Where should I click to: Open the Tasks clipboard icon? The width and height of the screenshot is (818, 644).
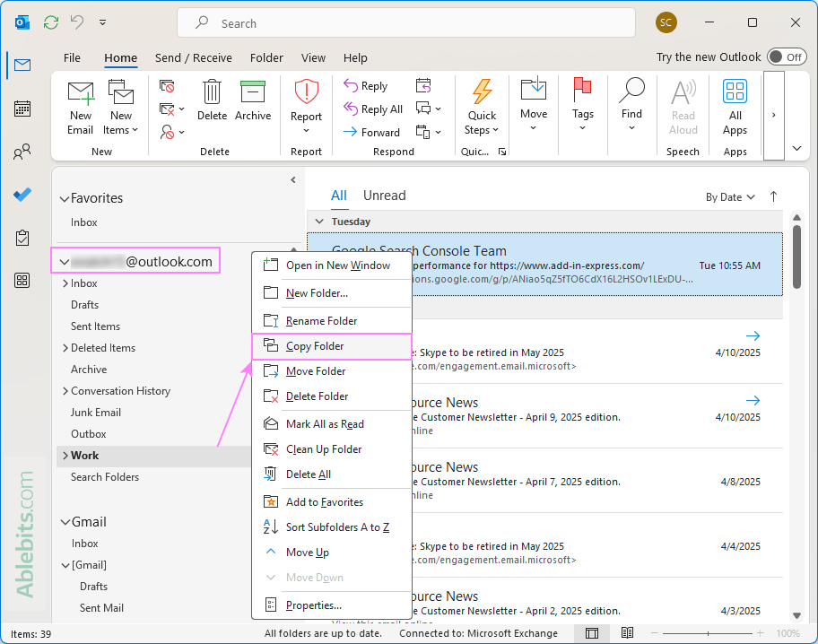point(22,238)
